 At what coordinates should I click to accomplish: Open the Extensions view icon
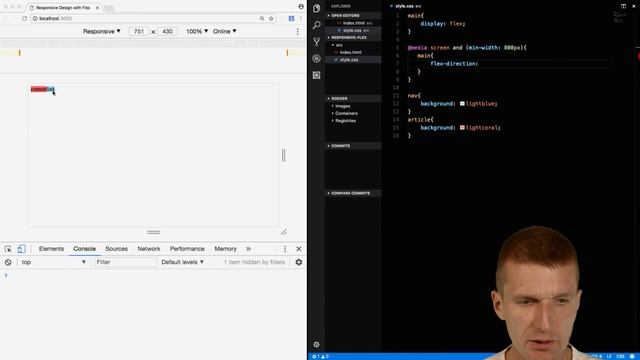point(316,75)
